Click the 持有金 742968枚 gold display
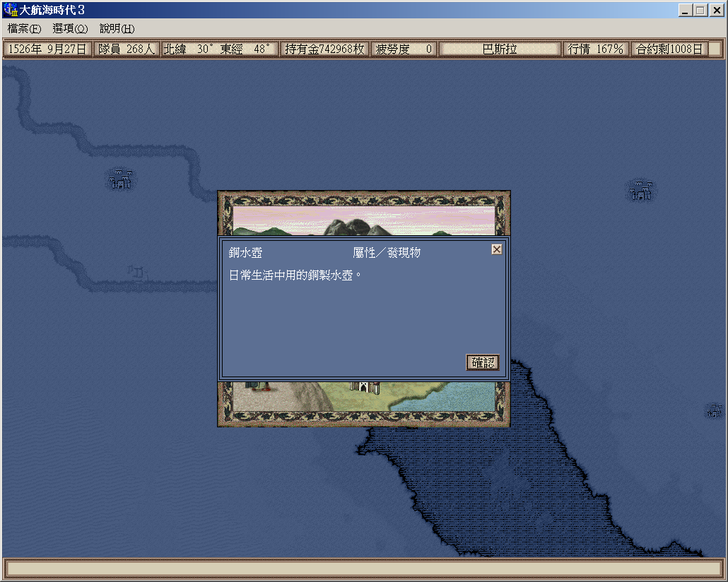The width and height of the screenshot is (728, 582). click(x=324, y=49)
